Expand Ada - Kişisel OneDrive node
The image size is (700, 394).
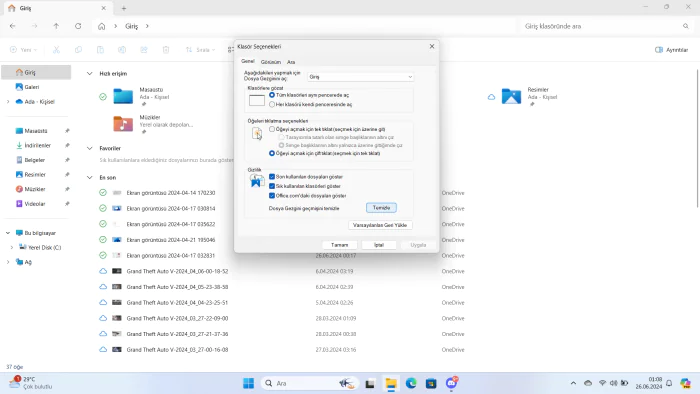pyautogui.click(x=8, y=102)
